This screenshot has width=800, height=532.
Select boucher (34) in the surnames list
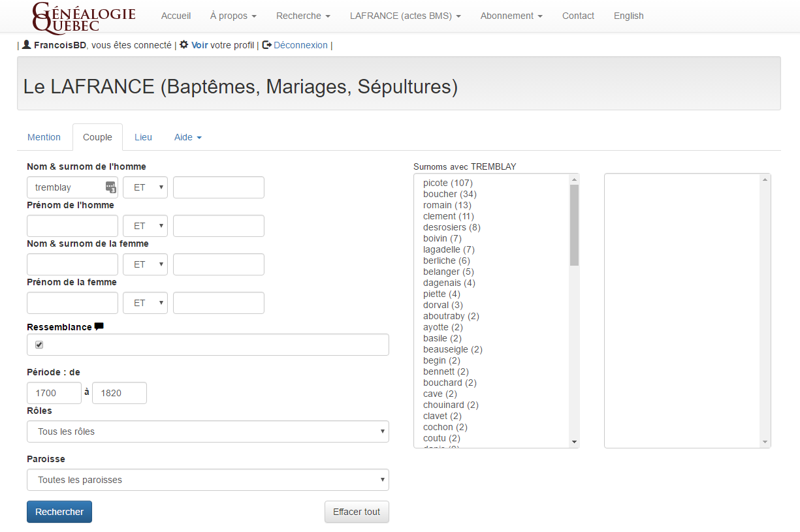coord(450,194)
